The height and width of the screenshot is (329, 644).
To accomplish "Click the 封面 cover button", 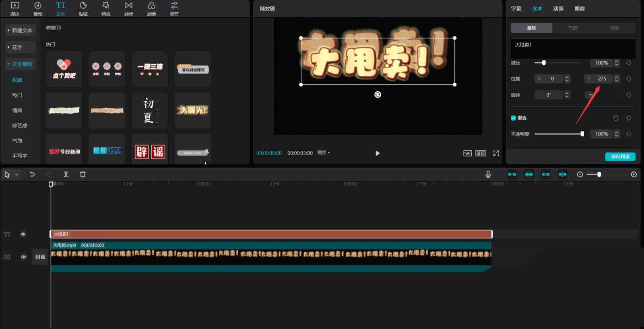I will 40,257.
